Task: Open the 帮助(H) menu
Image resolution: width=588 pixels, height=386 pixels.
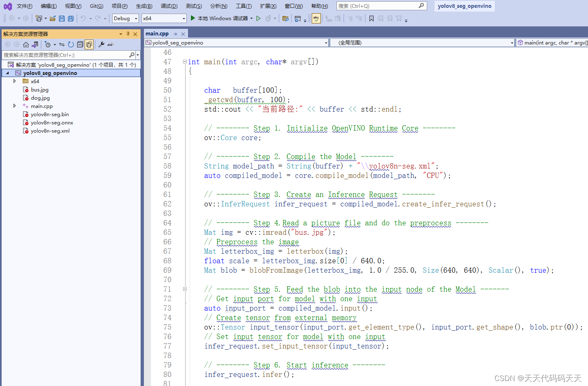Action: (x=320, y=6)
